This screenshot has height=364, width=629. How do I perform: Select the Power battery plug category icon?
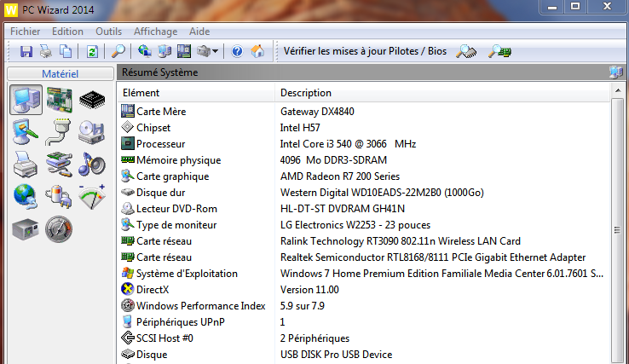pyautogui.click(x=59, y=197)
